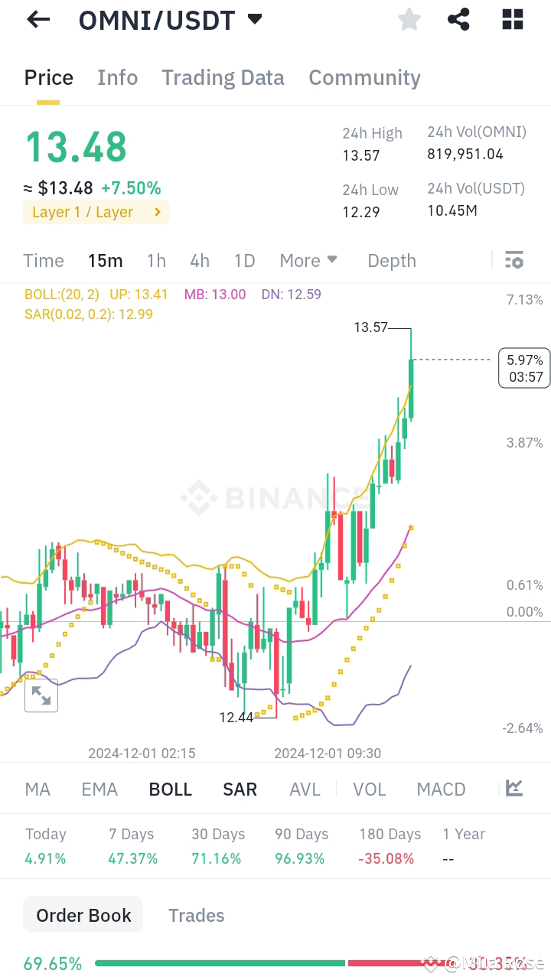Click the 2024-12-01 02:15 time label
This screenshot has height=980, width=551.
point(142,754)
